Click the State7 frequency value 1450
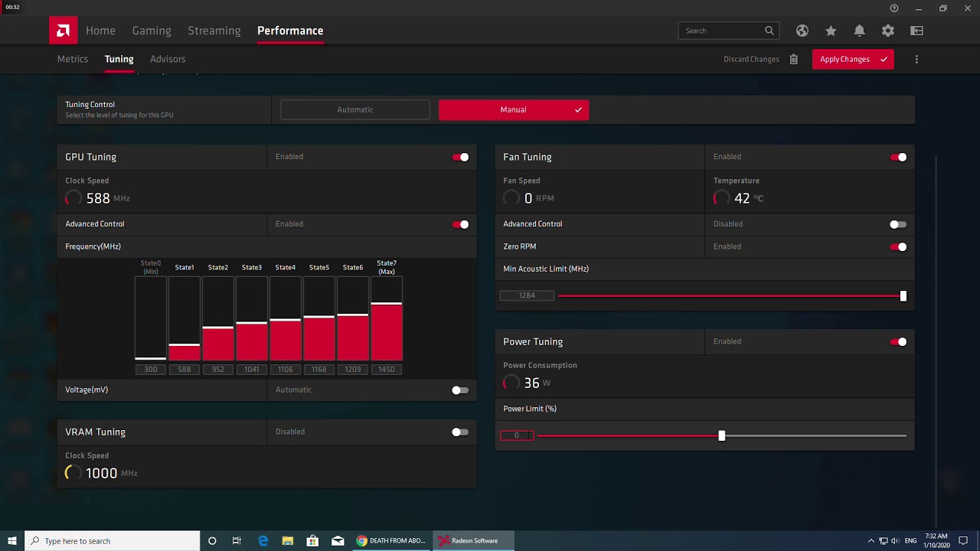Viewport: 980px width, 551px height. 387,370
